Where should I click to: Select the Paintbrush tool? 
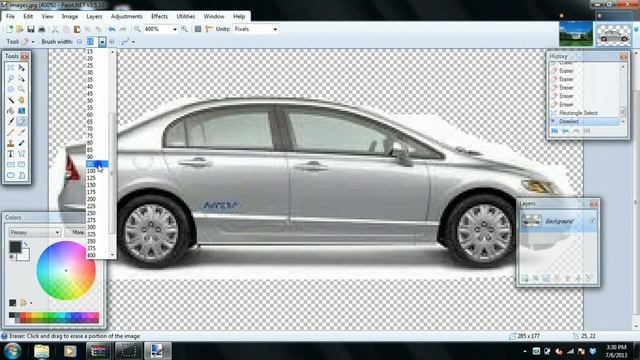[11, 121]
